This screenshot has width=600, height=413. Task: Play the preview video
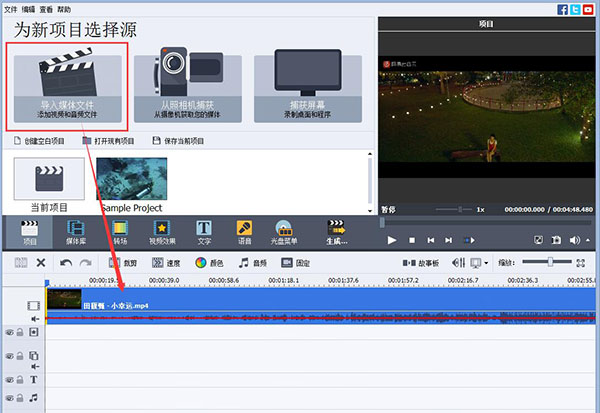click(x=391, y=240)
